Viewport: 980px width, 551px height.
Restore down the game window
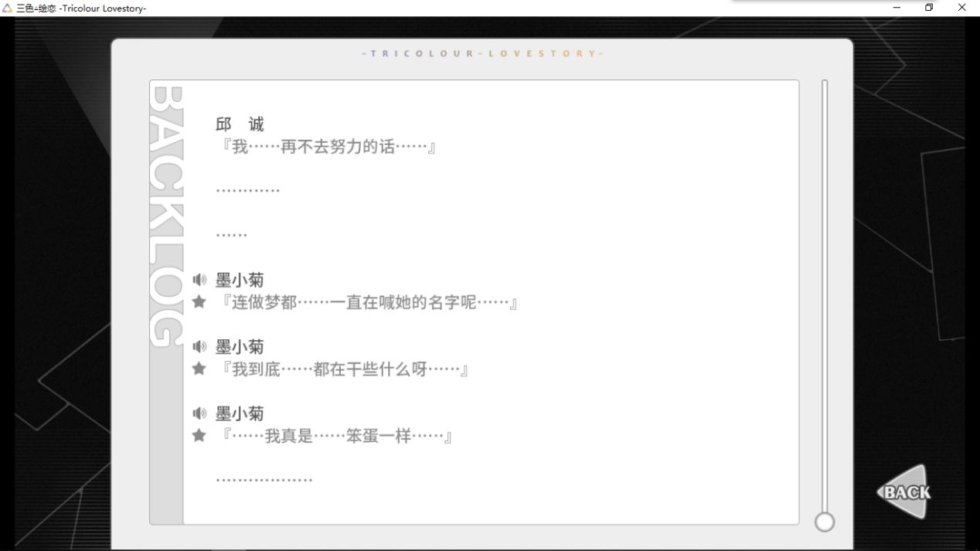929,8
